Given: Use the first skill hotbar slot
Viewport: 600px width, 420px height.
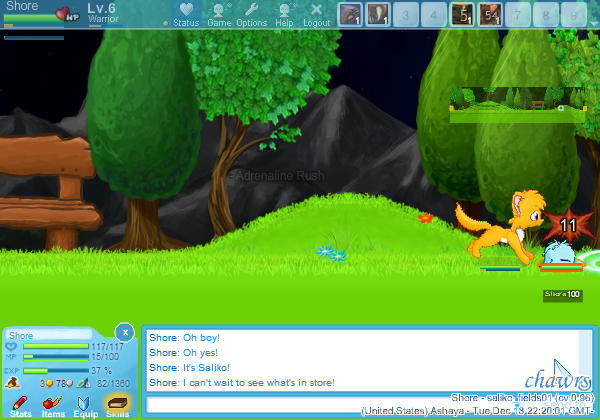Looking at the screenshot, I should 350,14.
